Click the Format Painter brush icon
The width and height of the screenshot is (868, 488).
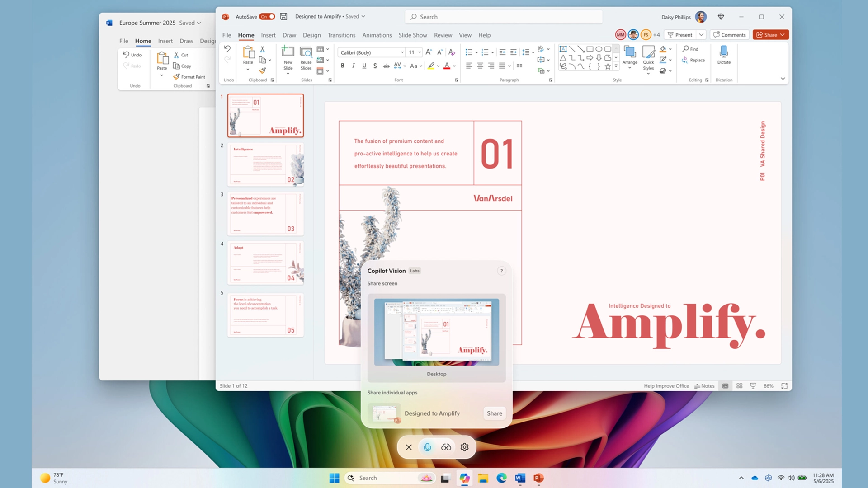coord(263,71)
